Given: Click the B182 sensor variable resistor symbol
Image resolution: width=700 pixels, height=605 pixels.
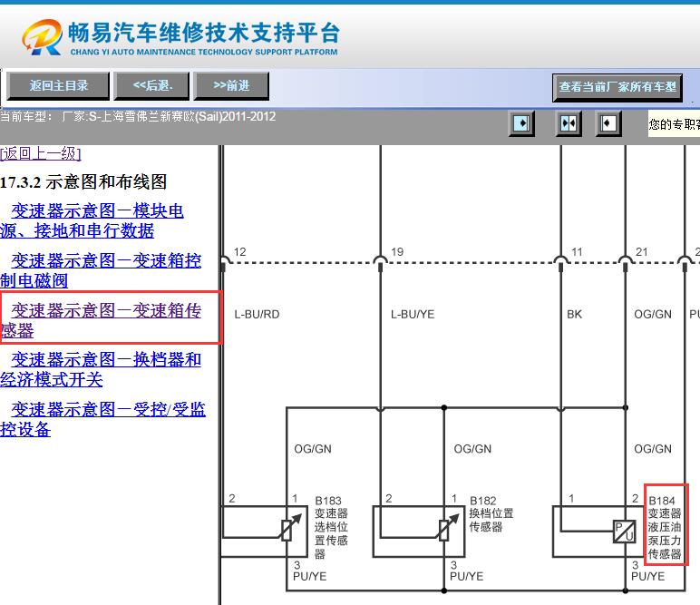Looking at the screenshot, I should (447, 527).
